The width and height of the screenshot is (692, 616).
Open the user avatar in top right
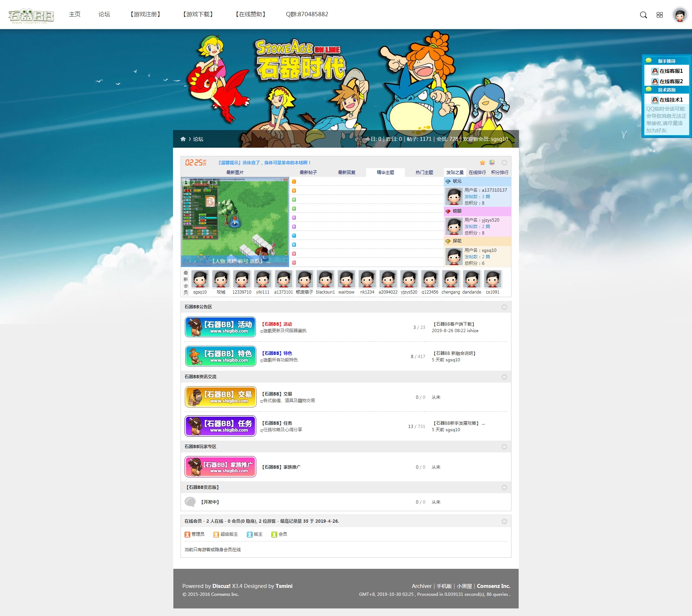tap(680, 15)
